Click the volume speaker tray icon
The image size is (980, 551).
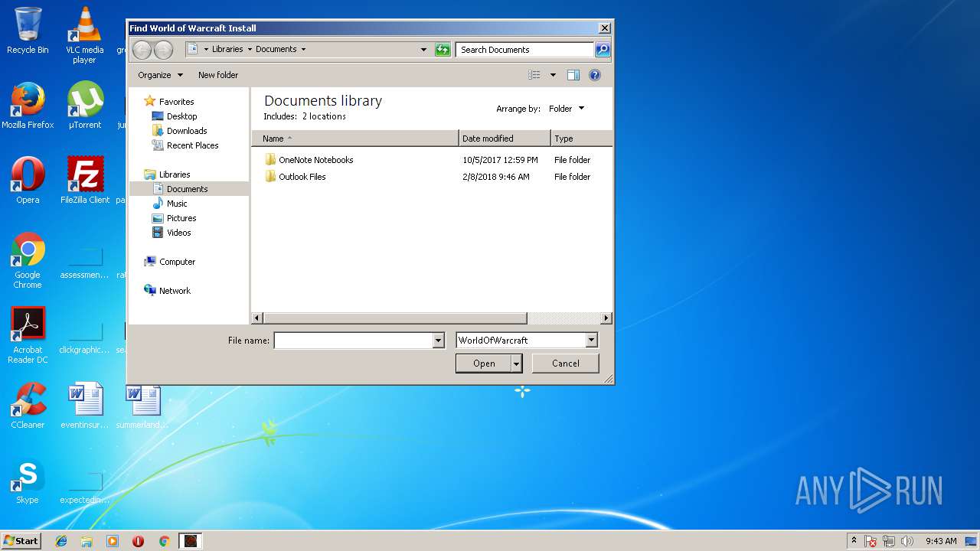pos(907,541)
